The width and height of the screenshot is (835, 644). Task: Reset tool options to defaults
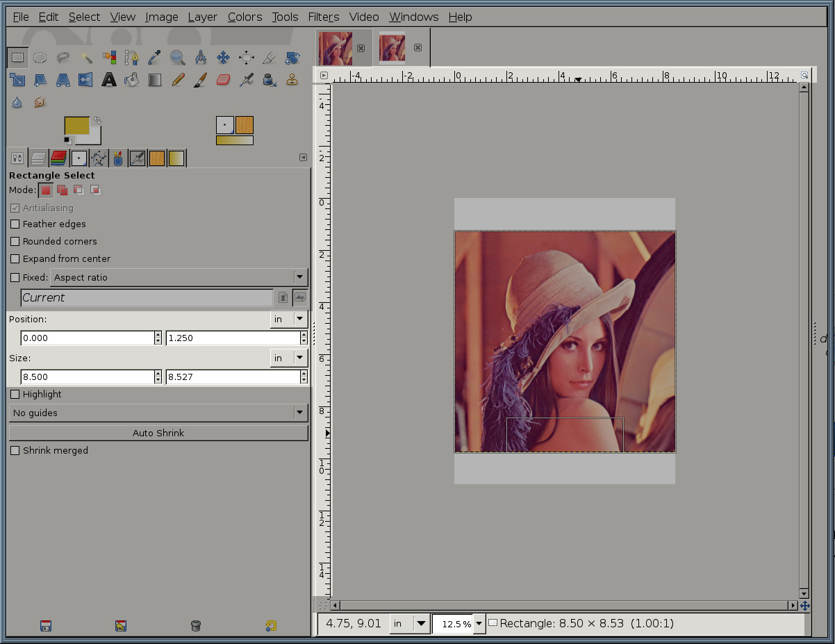tap(271, 626)
